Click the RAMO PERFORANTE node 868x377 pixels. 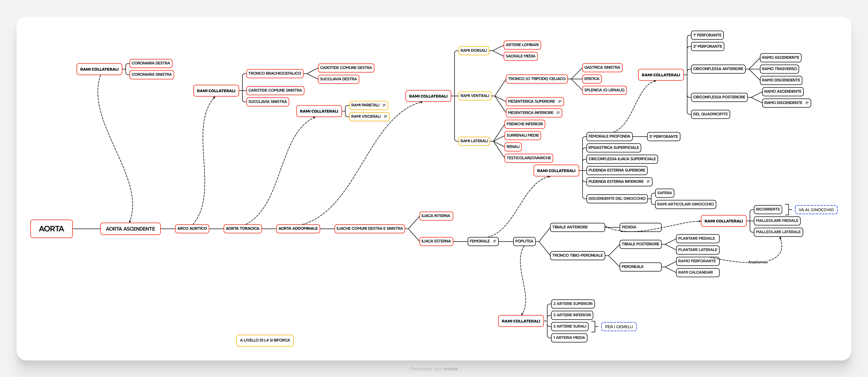(x=698, y=261)
